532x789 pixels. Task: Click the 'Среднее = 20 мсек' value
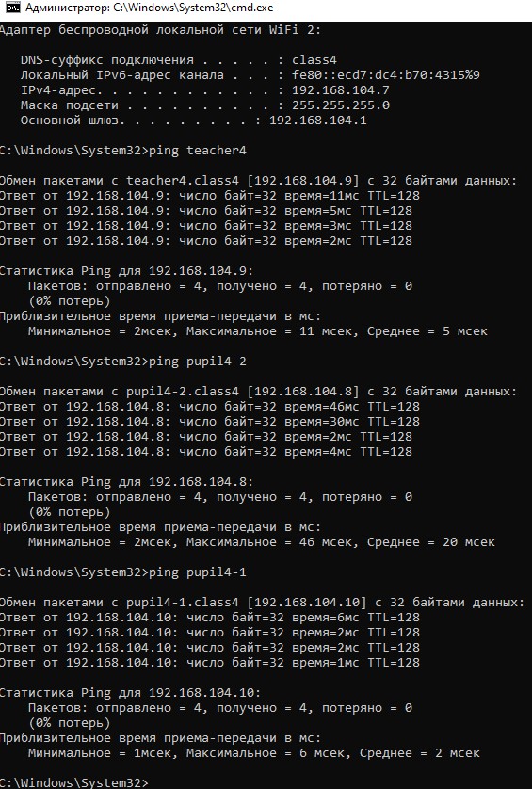pyautogui.click(x=431, y=542)
